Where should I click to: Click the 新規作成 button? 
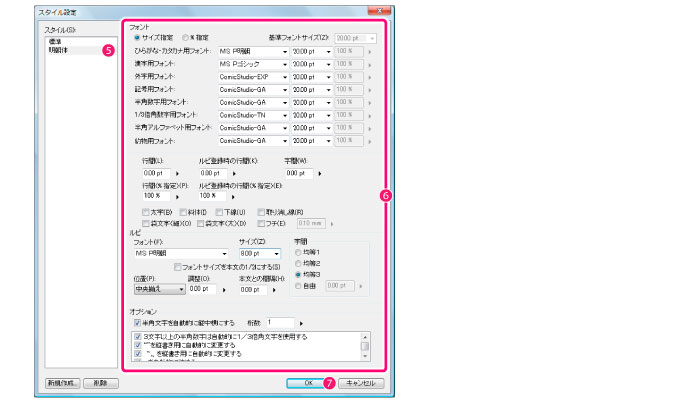pos(62,383)
